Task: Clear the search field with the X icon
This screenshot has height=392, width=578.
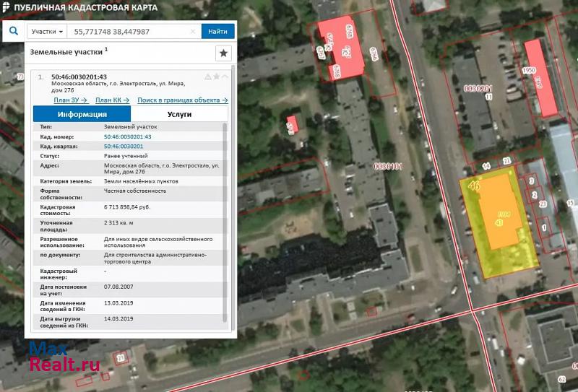Action: tap(193, 32)
